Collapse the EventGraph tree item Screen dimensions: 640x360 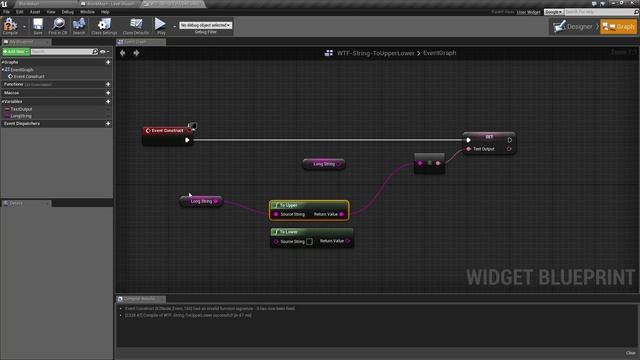3,70
